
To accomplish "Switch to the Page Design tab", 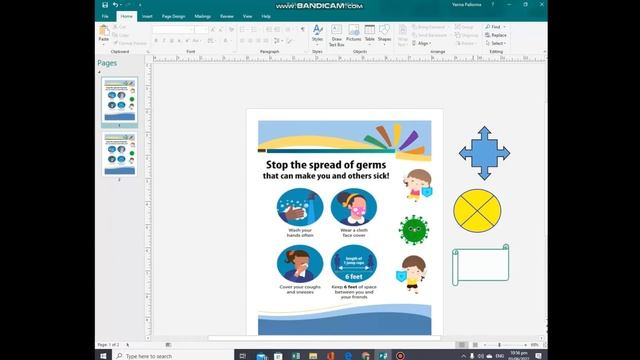I will (x=173, y=16).
